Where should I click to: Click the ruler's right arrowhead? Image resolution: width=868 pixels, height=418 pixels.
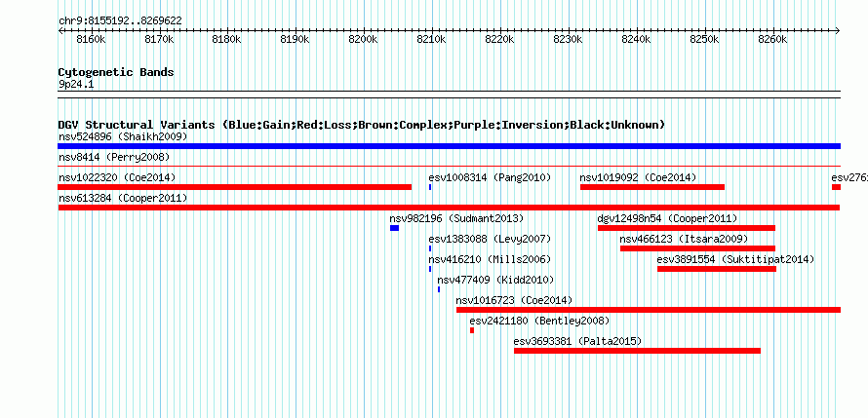pyautogui.click(x=838, y=31)
